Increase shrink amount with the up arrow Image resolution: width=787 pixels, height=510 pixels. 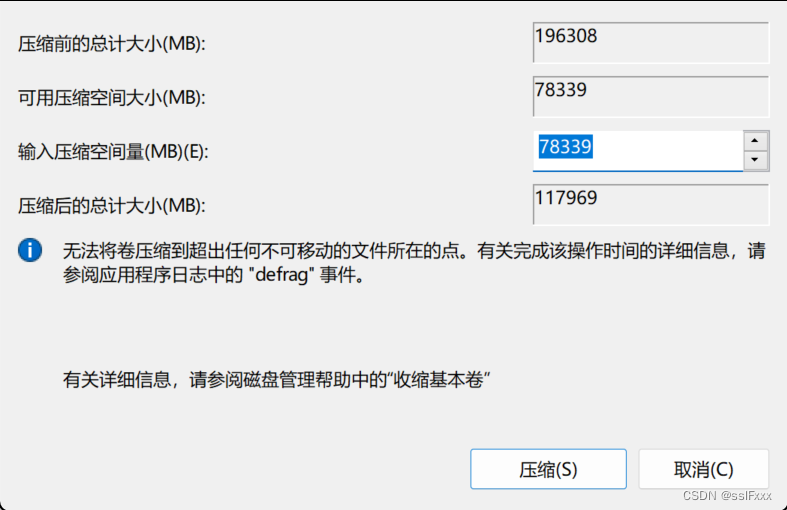click(x=755, y=141)
